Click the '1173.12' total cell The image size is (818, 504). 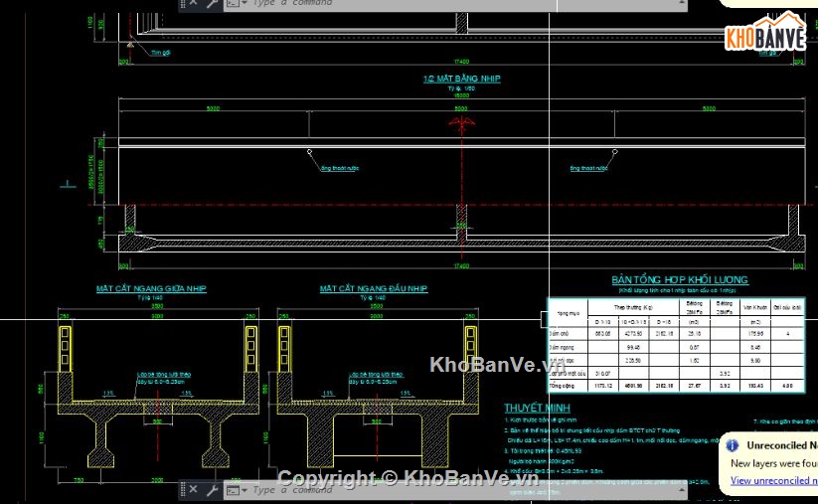(x=603, y=386)
